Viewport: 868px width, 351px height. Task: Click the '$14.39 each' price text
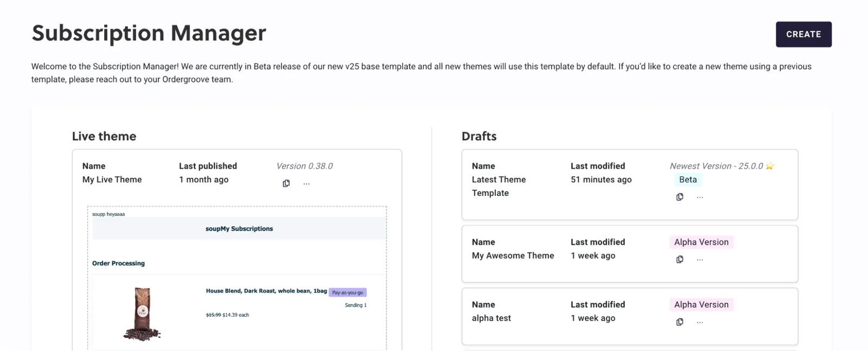235,315
